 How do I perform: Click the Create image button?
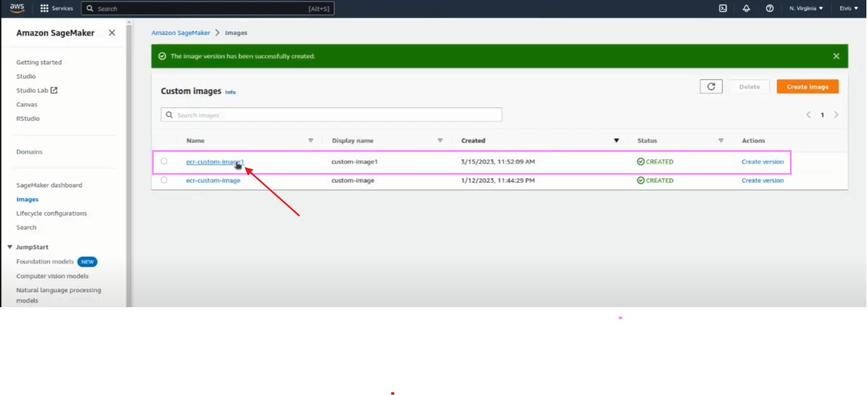click(x=807, y=87)
